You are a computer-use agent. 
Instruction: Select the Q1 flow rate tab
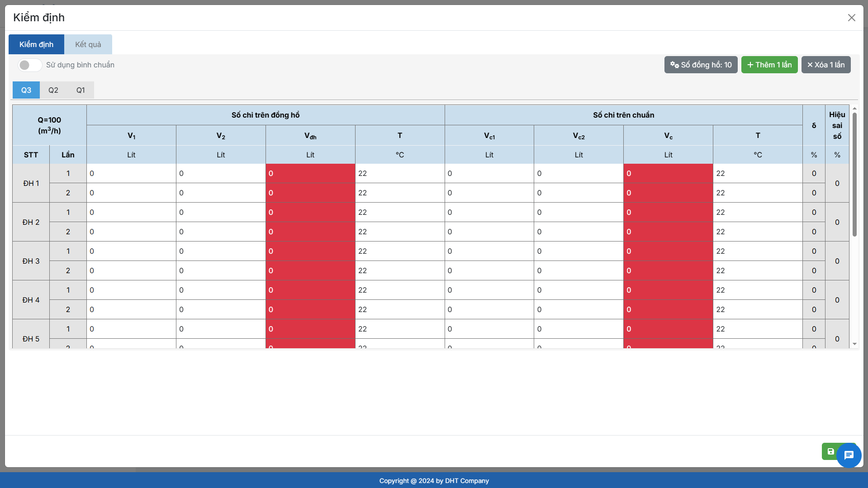coord(81,90)
